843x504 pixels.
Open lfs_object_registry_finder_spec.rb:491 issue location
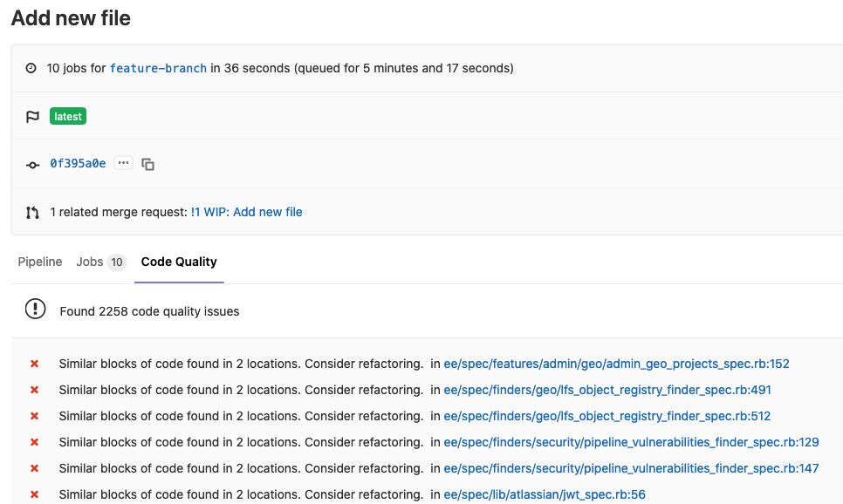coord(607,390)
